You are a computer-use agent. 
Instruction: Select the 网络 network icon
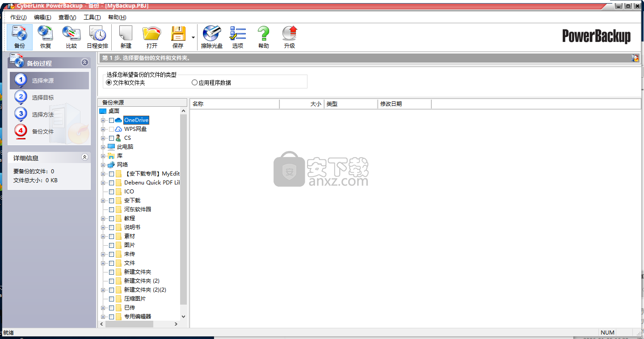pyautogui.click(x=111, y=165)
